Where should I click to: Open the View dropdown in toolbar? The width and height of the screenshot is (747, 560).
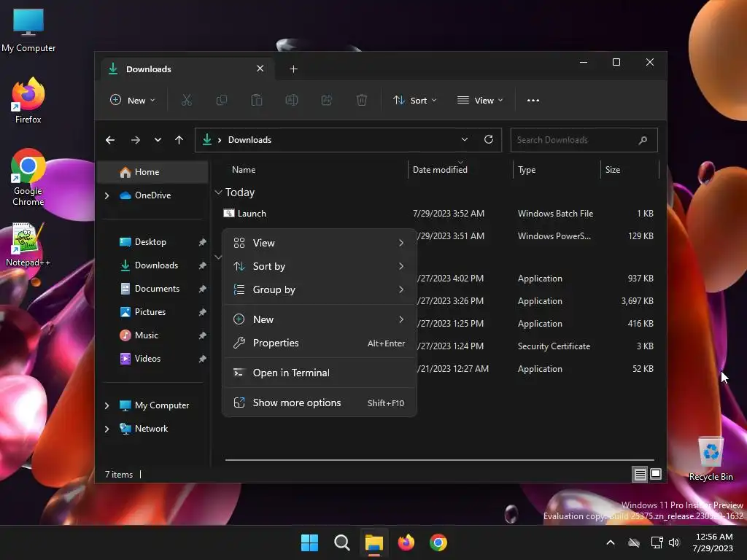coord(480,100)
